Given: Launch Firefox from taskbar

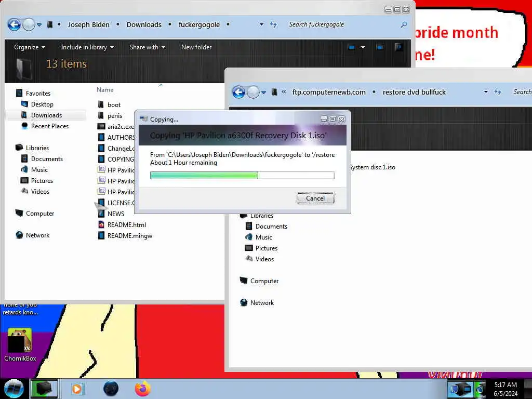Looking at the screenshot, I should pyautogui.click(x=143, y=389).
